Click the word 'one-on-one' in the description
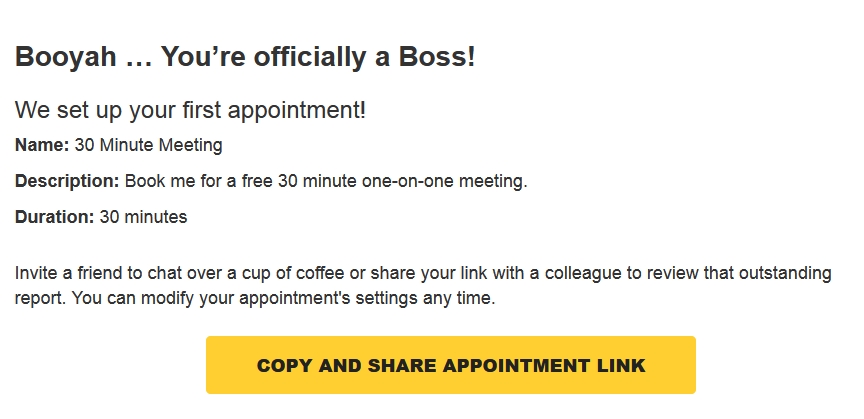864x419 pixels. (x=393, y=181)
